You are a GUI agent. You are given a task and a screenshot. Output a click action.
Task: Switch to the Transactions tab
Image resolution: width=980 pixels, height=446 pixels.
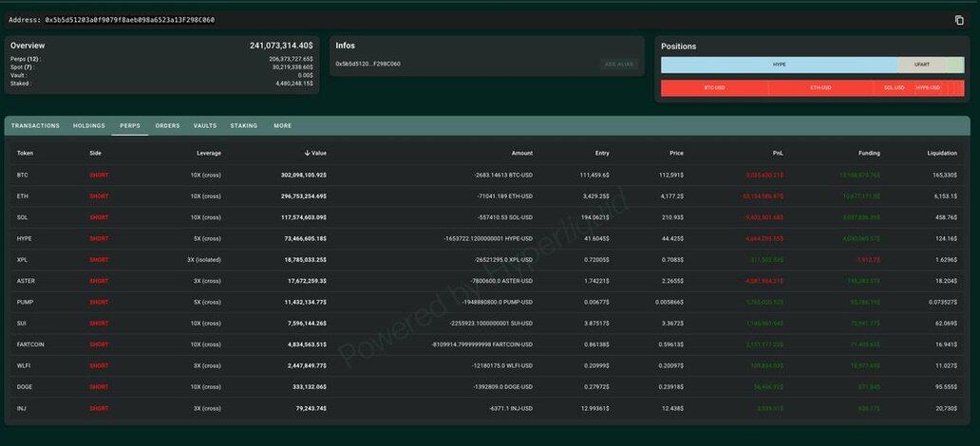[x=35, y=125]
